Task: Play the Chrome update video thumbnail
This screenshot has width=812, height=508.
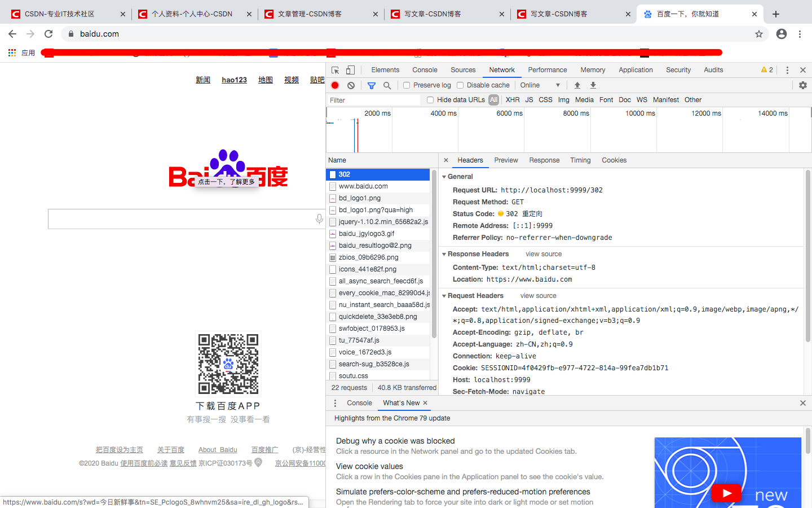Action: (726, 493)
